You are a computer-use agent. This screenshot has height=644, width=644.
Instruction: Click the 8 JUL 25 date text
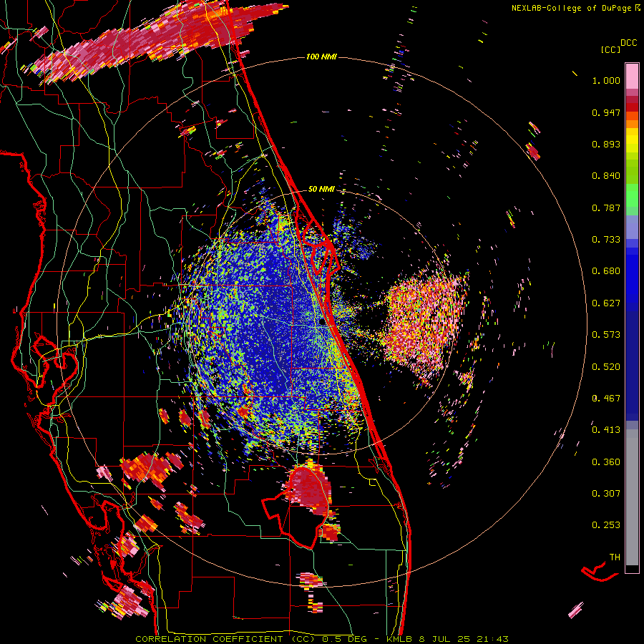444,639
